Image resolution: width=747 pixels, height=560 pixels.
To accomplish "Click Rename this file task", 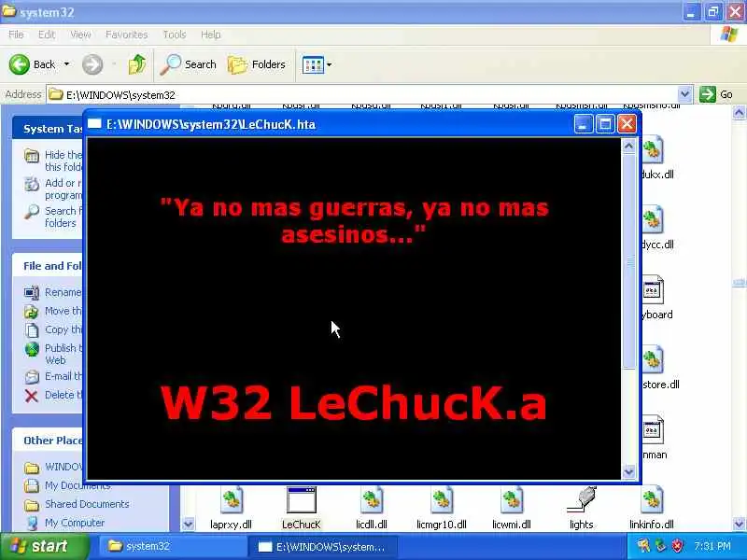I will pos(53,292).
